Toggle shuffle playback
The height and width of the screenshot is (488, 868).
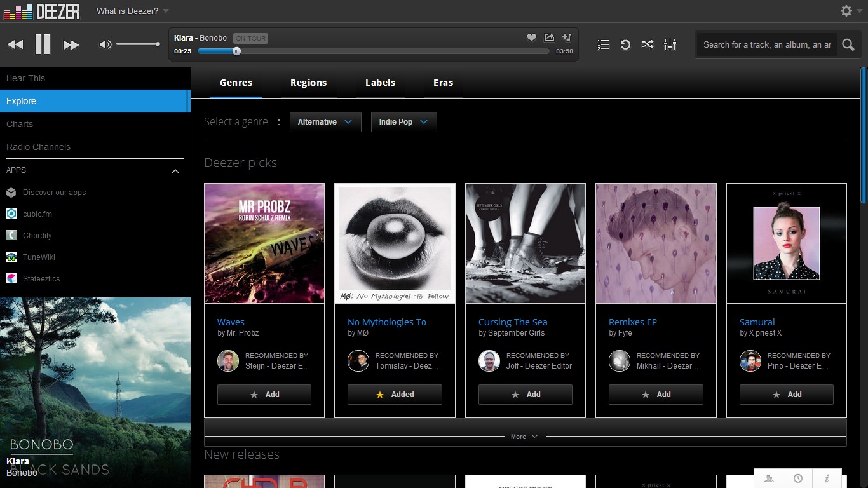coord(648,44)
